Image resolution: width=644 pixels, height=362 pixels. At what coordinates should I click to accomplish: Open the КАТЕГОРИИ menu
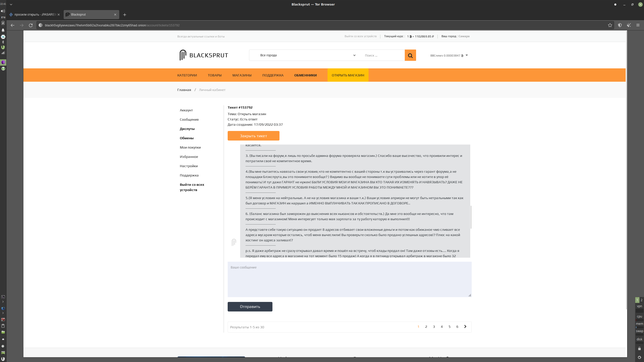coord(187,75)
